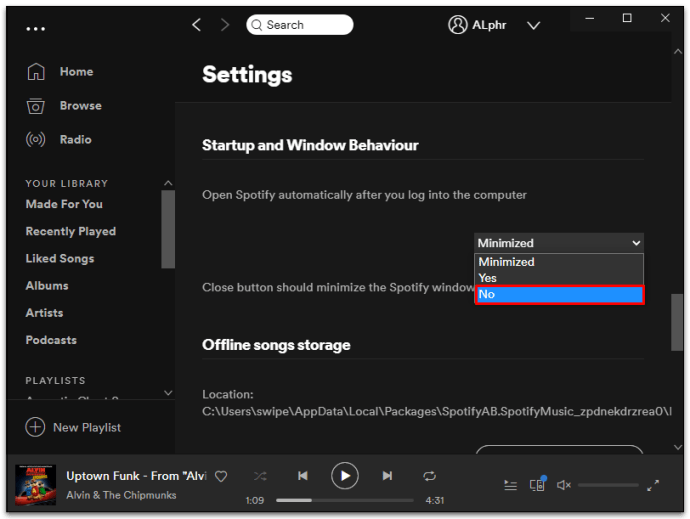Image resolution: width=690 pixels, height=519 pixels.
Task: Click the sidebar library scrollbar thumb
Action: click(168, 229)
